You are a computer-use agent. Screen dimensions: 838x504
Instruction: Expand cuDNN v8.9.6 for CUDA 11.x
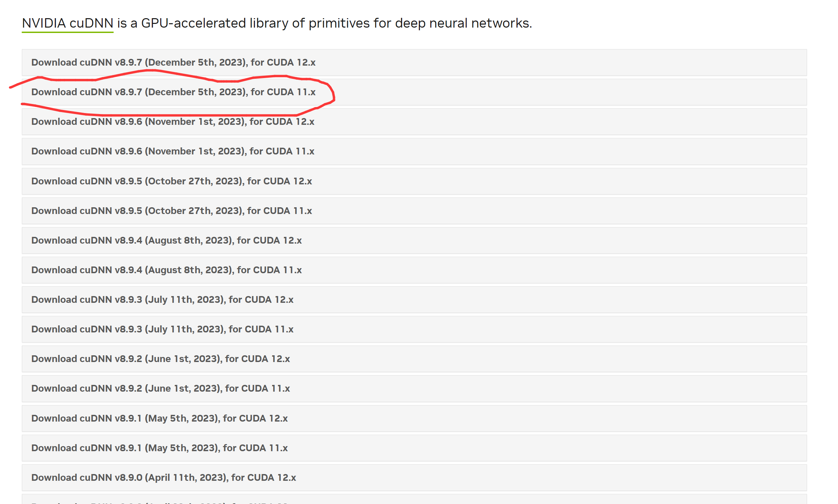coord(414,151)
